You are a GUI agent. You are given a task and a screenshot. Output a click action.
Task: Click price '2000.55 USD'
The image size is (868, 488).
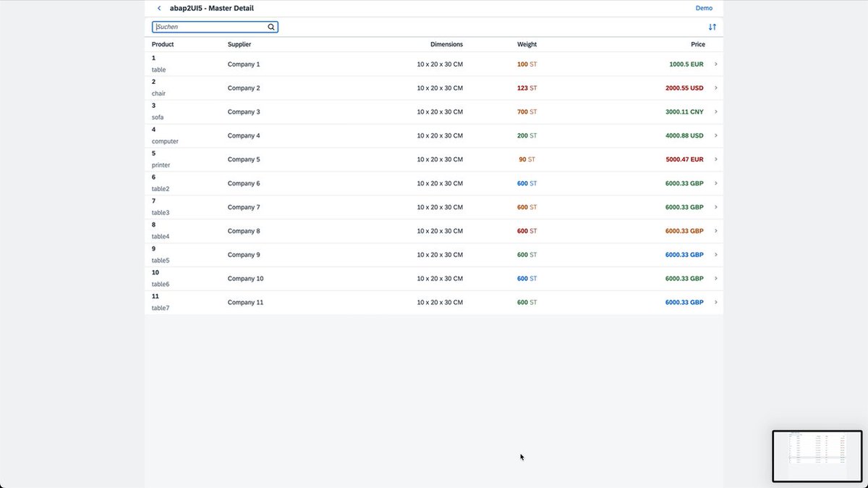[684, 88]
